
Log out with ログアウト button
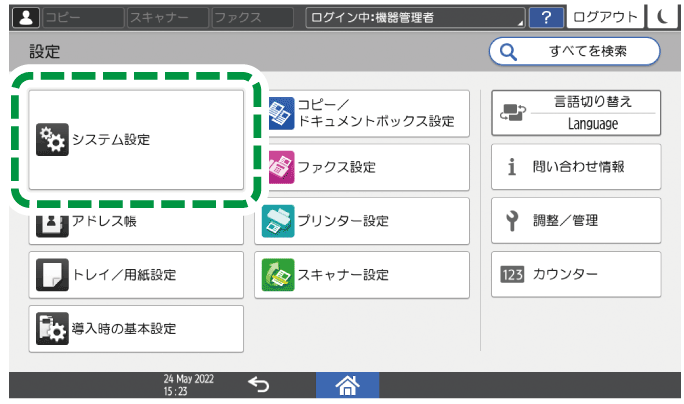pos(605,17)
